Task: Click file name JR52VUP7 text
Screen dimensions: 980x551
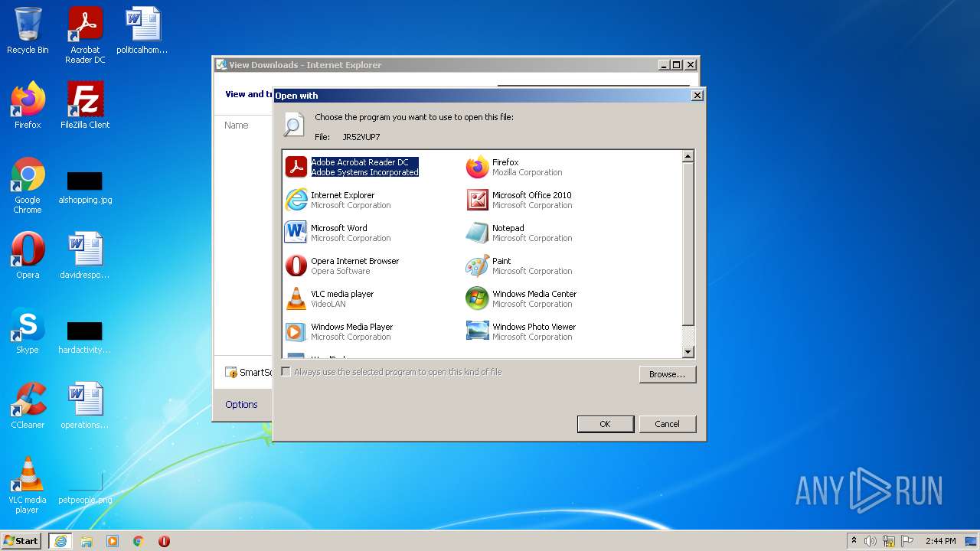Action: [x=361, y=137]
